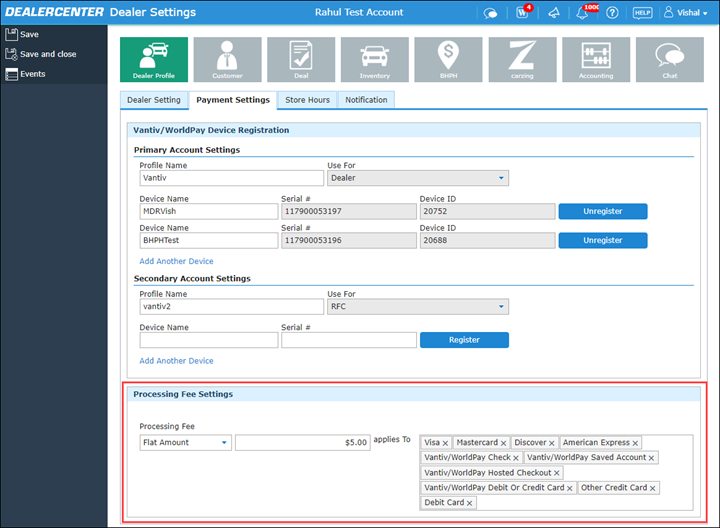
Task: Open the Accounting settings tile
Action: pyautogui.click(x=596, y=60)
